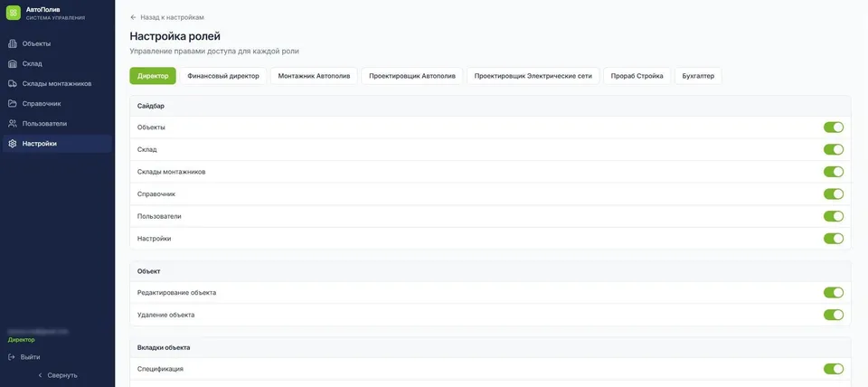Toggle the Спецификация tab permission switch
Screen dimensions: 868x387
pos(833,369)
